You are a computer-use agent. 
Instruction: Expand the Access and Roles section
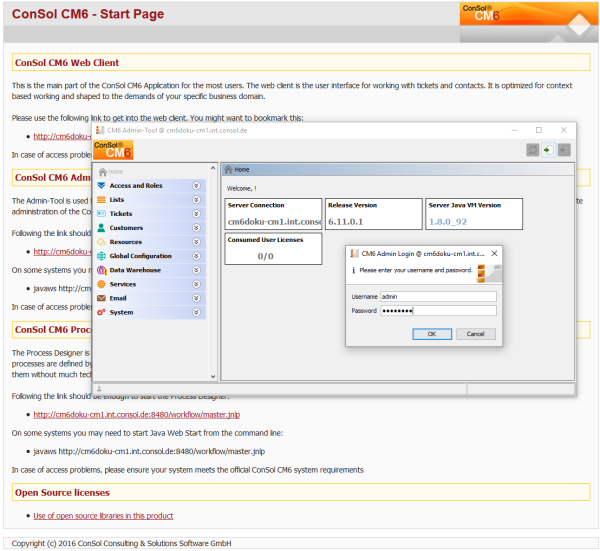click(x=196, y=186)
